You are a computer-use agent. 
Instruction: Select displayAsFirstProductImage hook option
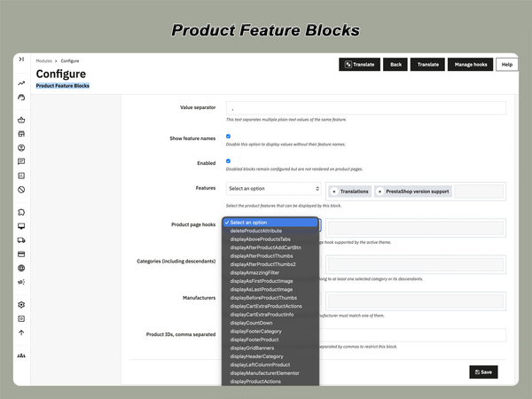270,281
